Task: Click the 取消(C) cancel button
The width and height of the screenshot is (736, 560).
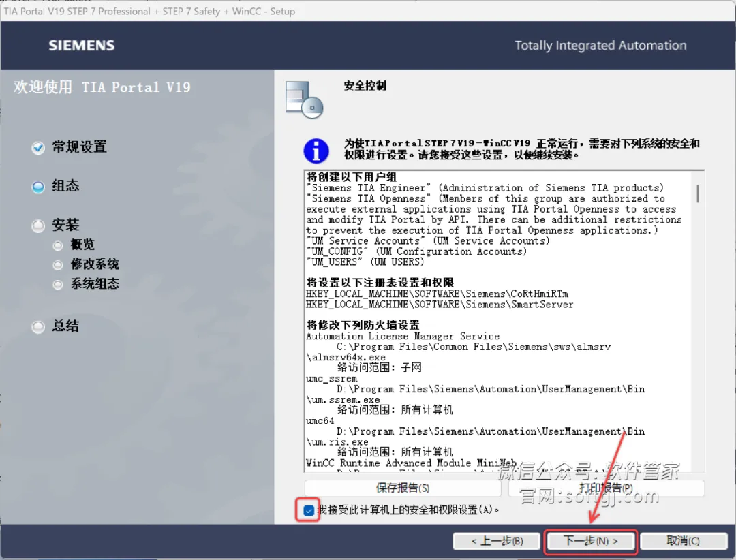Action: point(684,541)
